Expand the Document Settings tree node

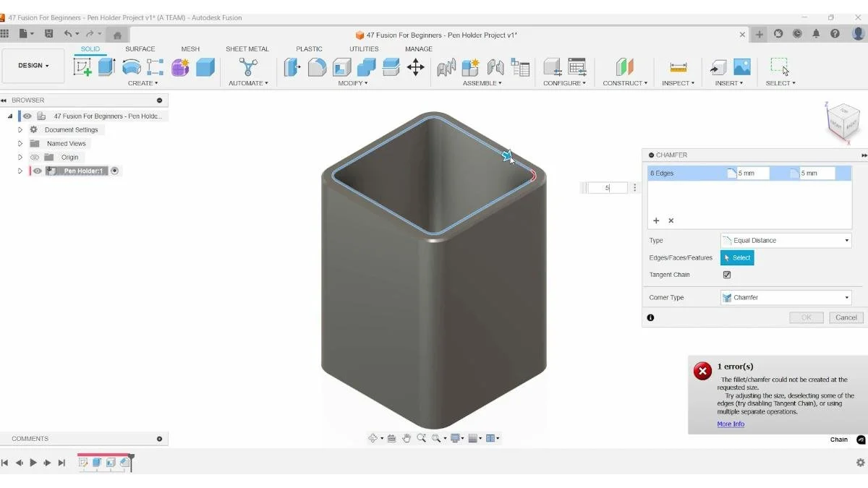tap(20, 130)
